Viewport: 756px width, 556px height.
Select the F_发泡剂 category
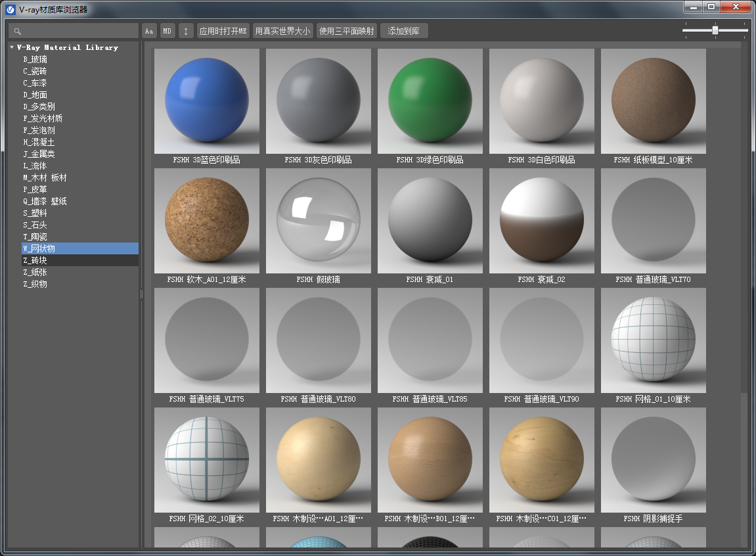coord(39,130)
